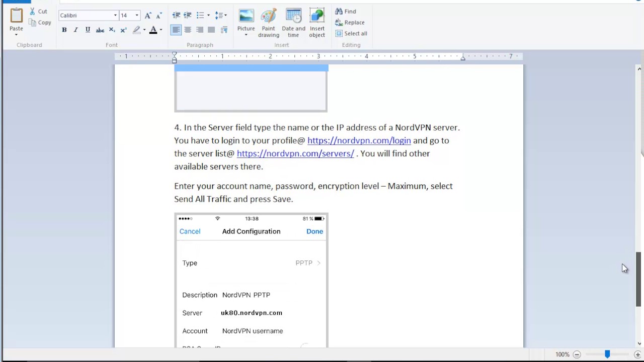This screenshot has height=362, width=644.
Task: Open the Picture dropdown arrow
Action: (x=246, y=35)
